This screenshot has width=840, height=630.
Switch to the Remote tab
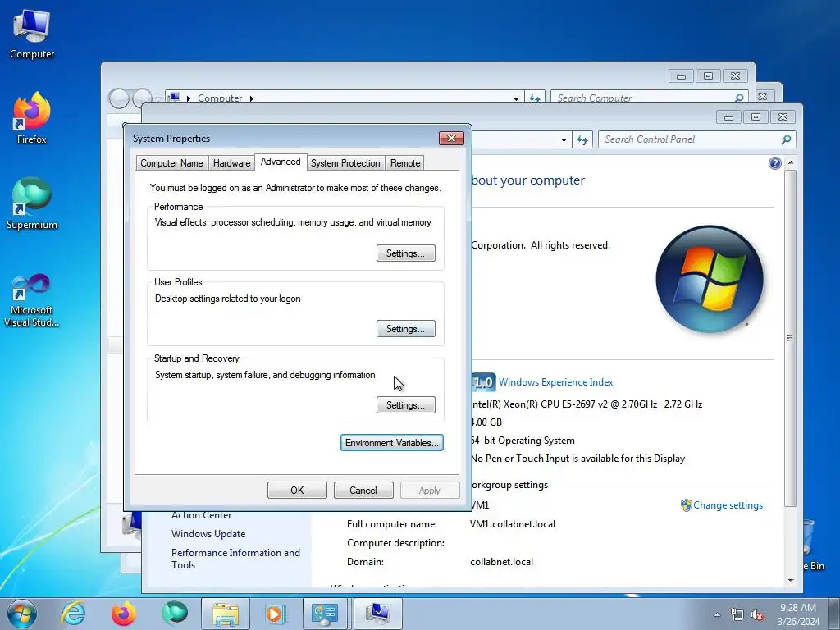click(405, 163)
